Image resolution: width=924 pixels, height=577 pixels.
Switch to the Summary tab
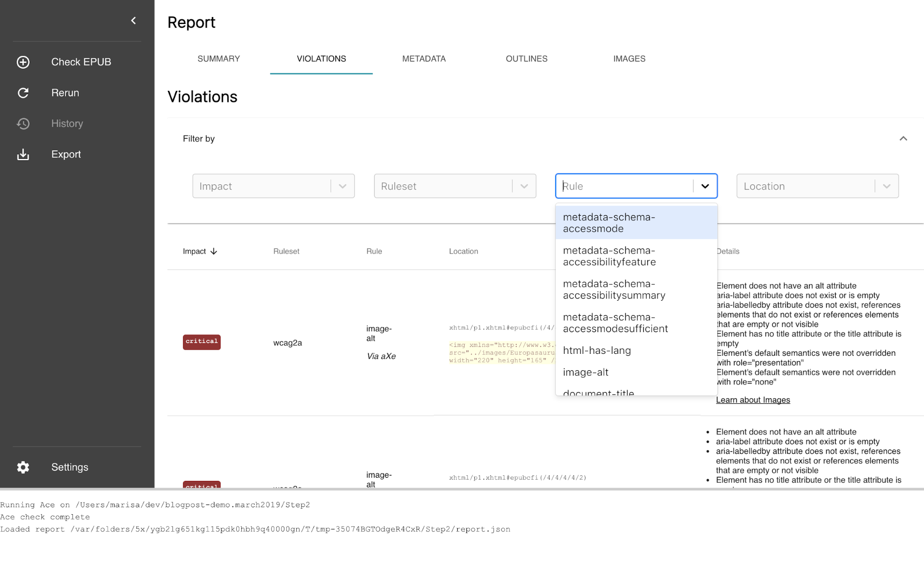coord(219,59)
